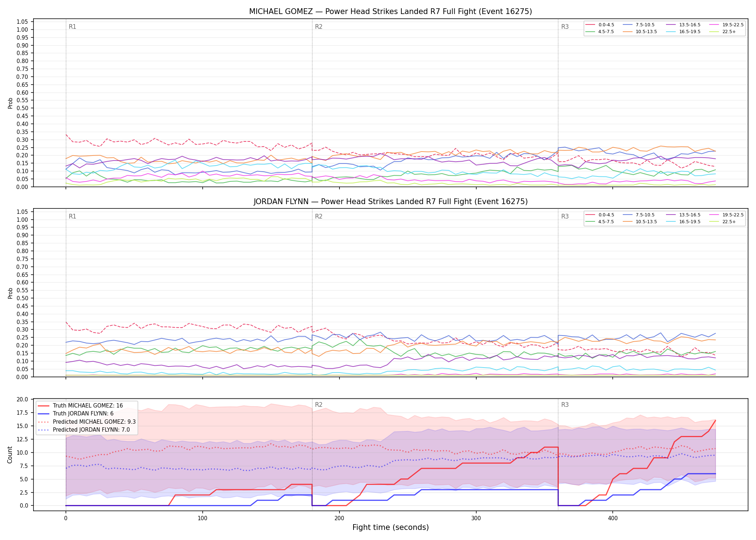Click 'Truth JORDAN FLYNN: 6' legend entry
The image size is (756, 540).
click(x=76, y=414)
